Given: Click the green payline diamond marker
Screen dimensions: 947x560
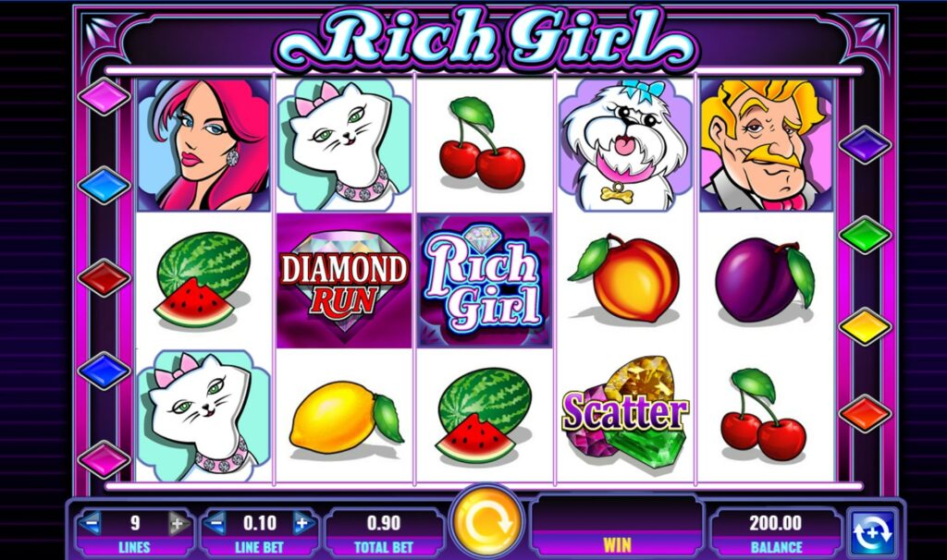Looking at the screenshot, I should click(865, 235).
